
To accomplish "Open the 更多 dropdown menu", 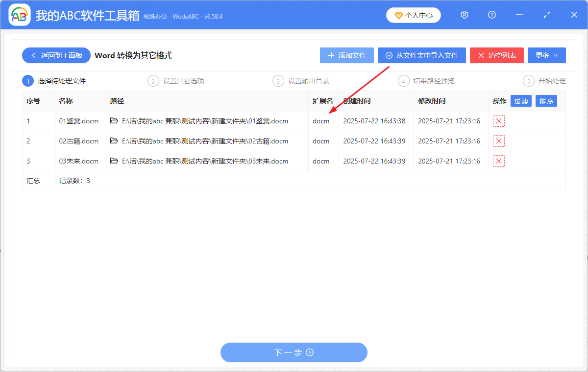I will (x=546, y=55).
